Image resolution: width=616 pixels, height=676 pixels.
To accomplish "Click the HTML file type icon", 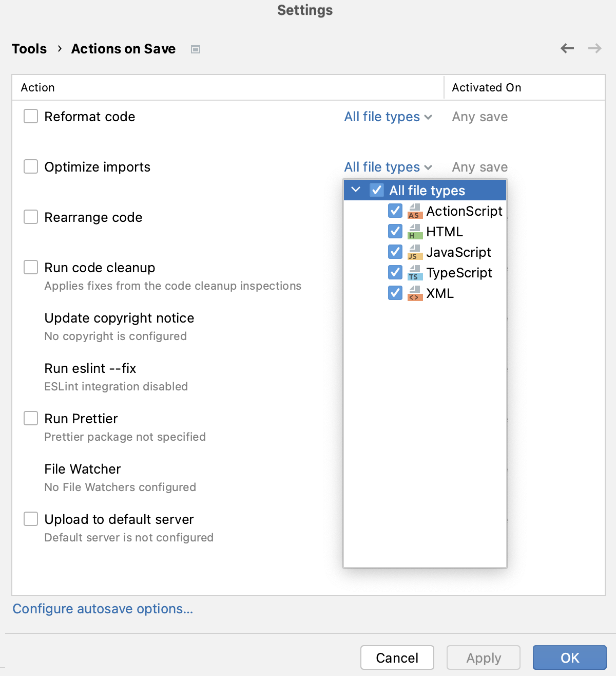I will coord(415,232).
